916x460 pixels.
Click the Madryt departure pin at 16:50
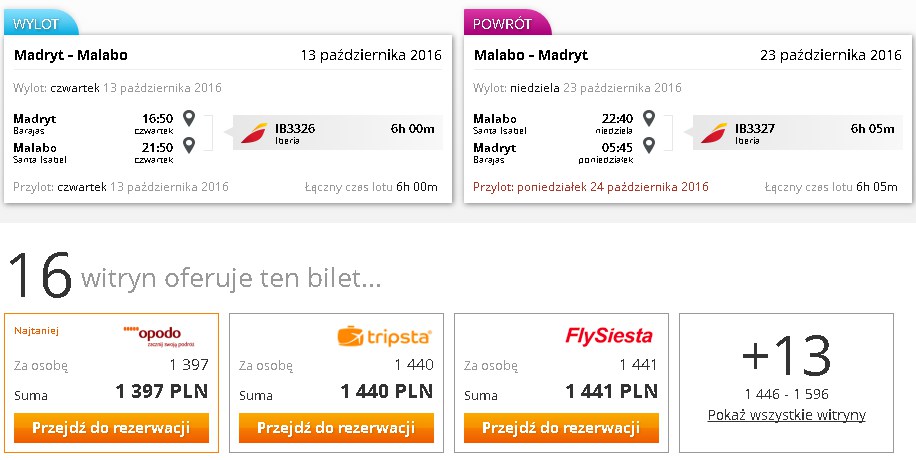coord(189,118)
